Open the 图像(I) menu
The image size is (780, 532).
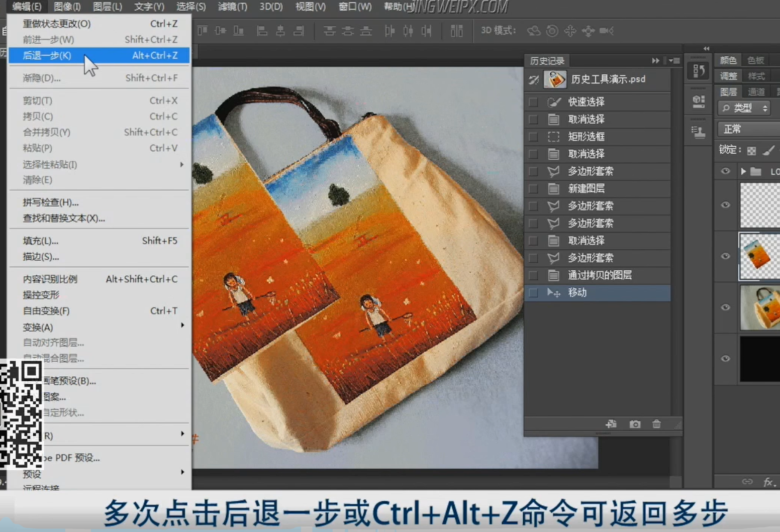[x=67, y=7]
